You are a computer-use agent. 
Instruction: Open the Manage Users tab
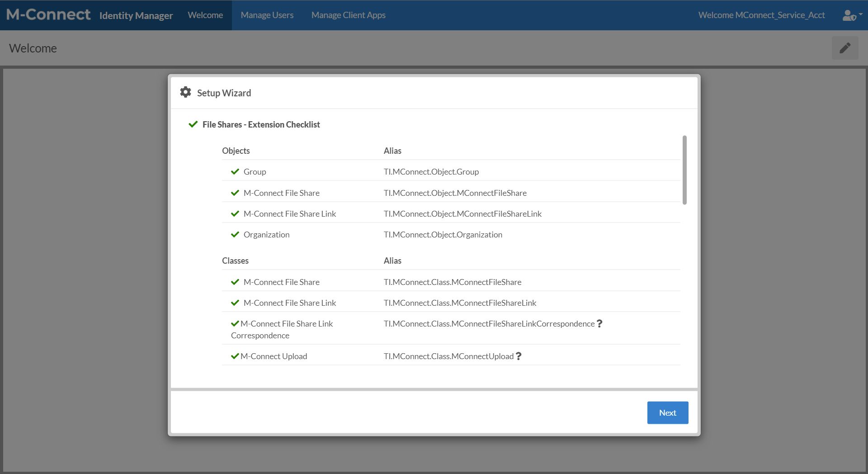tap(267, 15)
